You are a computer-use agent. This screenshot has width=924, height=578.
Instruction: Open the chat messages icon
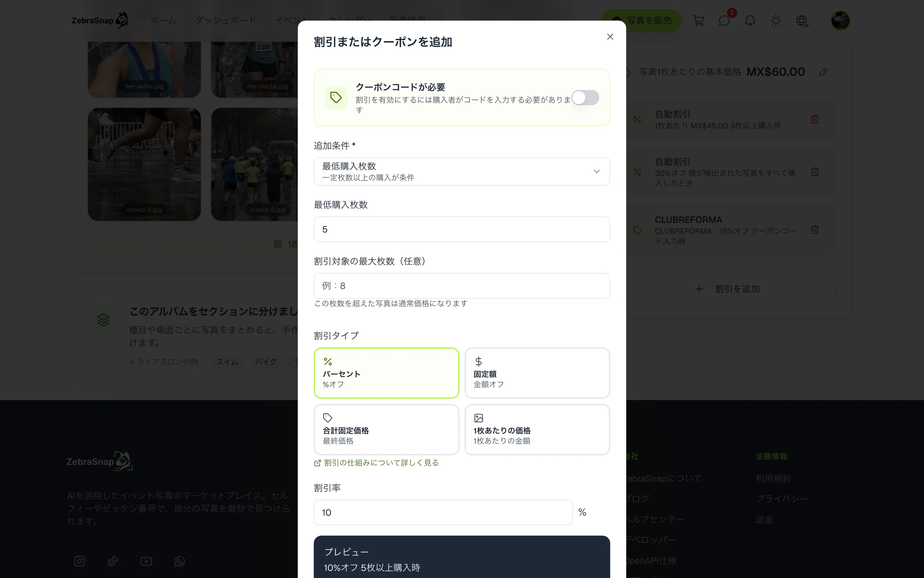[x=724, y=21]
